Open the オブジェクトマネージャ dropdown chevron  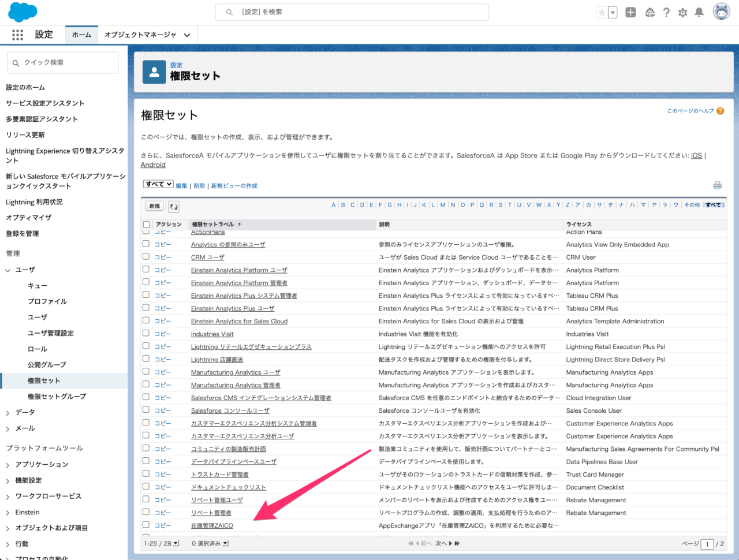187,35
